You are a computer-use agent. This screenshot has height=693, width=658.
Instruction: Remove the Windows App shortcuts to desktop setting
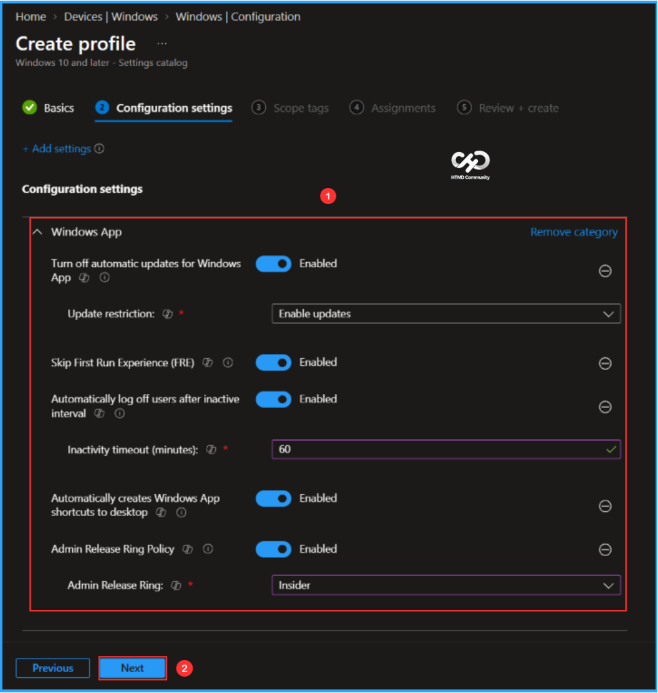605,506
